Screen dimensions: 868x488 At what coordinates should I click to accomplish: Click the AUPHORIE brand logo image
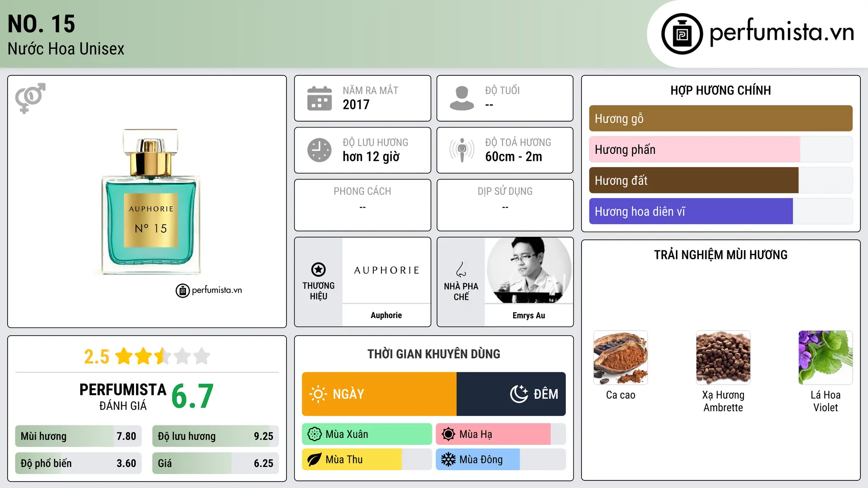[387, 270]
